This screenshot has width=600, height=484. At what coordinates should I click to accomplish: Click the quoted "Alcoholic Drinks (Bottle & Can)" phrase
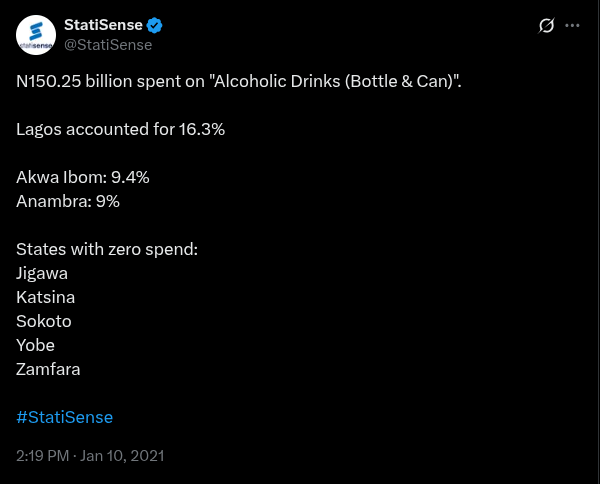click(334, 81)
